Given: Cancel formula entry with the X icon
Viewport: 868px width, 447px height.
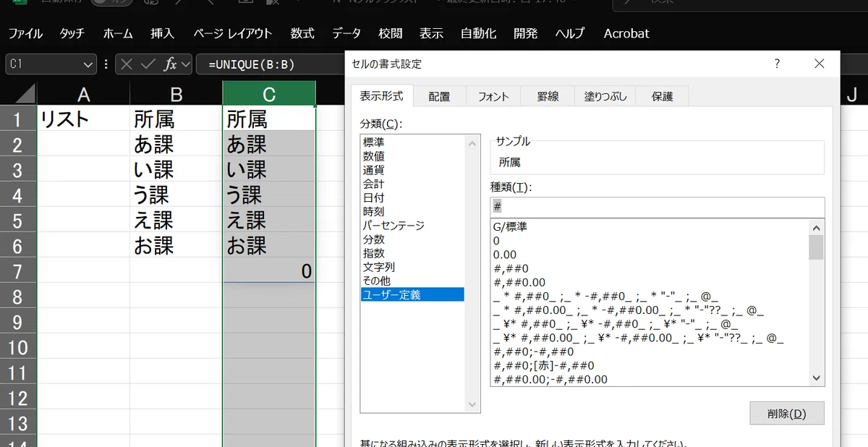Looking at the screenshot, I should (127, 64).
